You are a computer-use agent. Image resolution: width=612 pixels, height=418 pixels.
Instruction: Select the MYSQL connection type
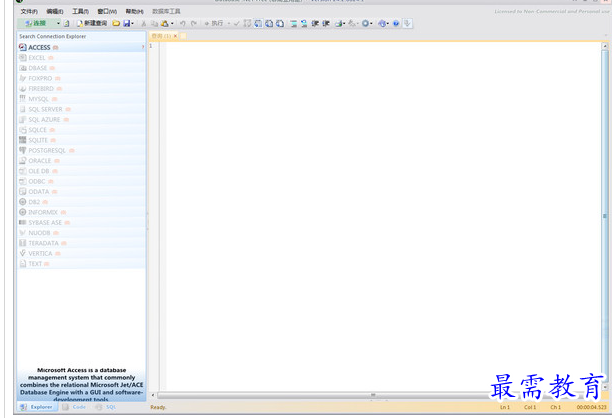[x=81, y=99]
